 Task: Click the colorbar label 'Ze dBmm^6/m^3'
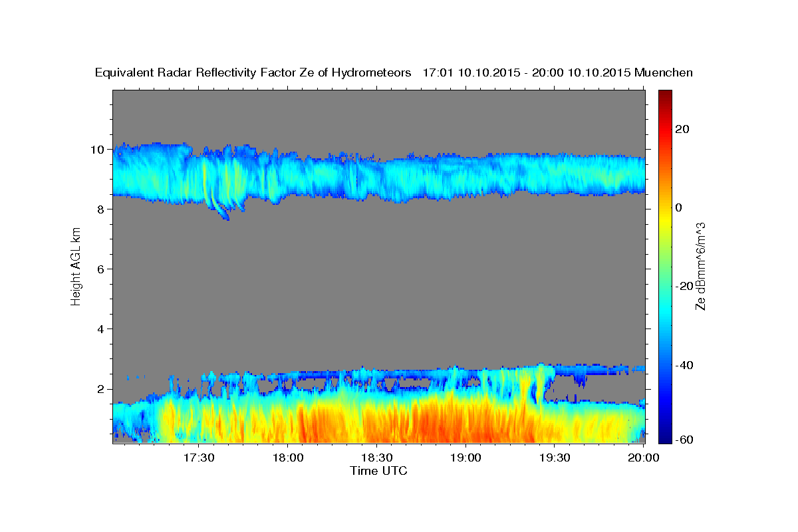click(x=700, y=267)
